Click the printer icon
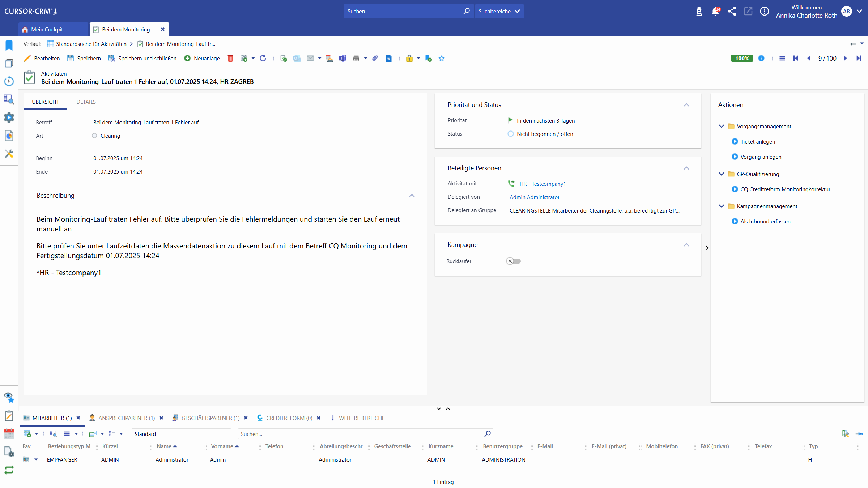 pyautogui.click(x=356, y=58)
